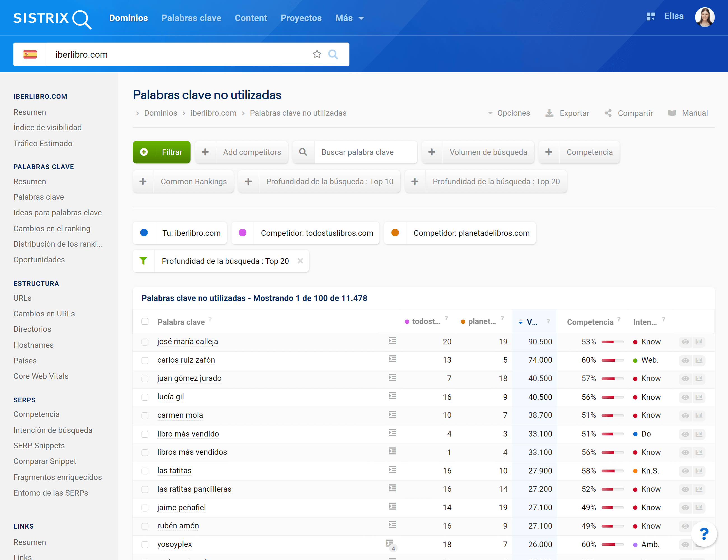Go to Palabras clave top menu

pyautogui.click(x=191, y=18)
